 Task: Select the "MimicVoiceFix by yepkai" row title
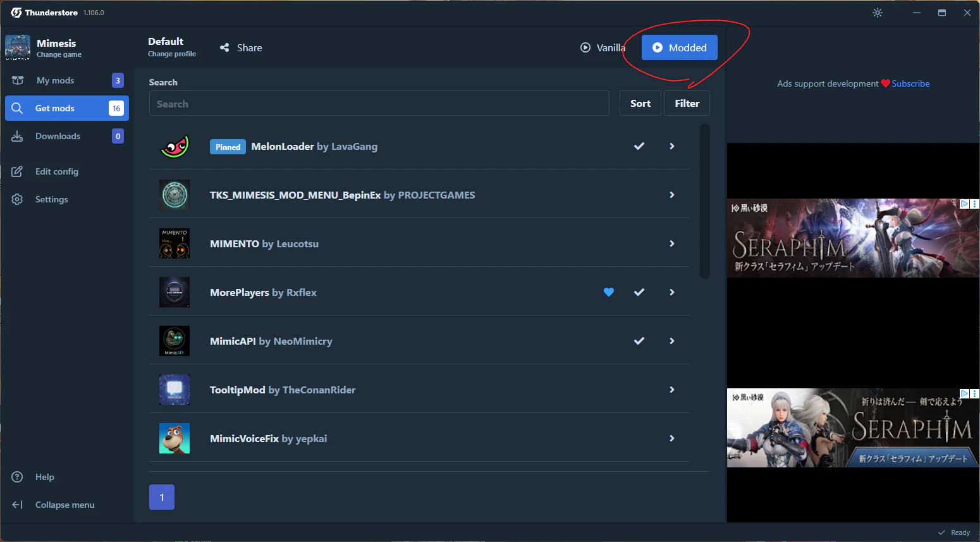(269, 438)
